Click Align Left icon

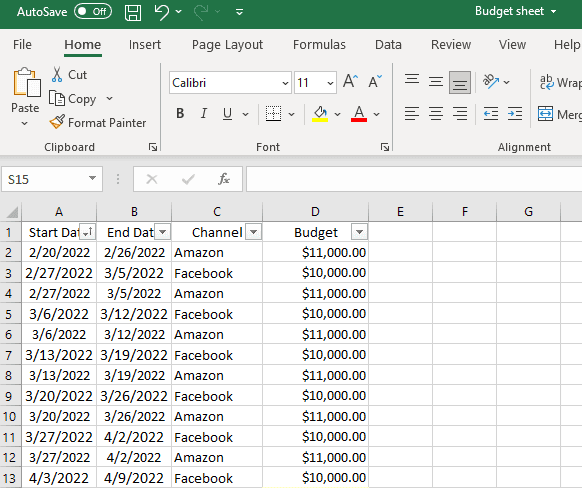pyautogui.click(x=412, y=114)
